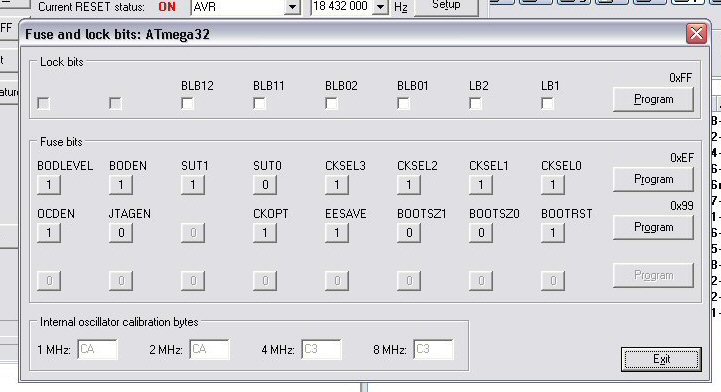721x392 pixels.
Task: Close the Fuse and lock bits dialog
Action: [696, 34]
